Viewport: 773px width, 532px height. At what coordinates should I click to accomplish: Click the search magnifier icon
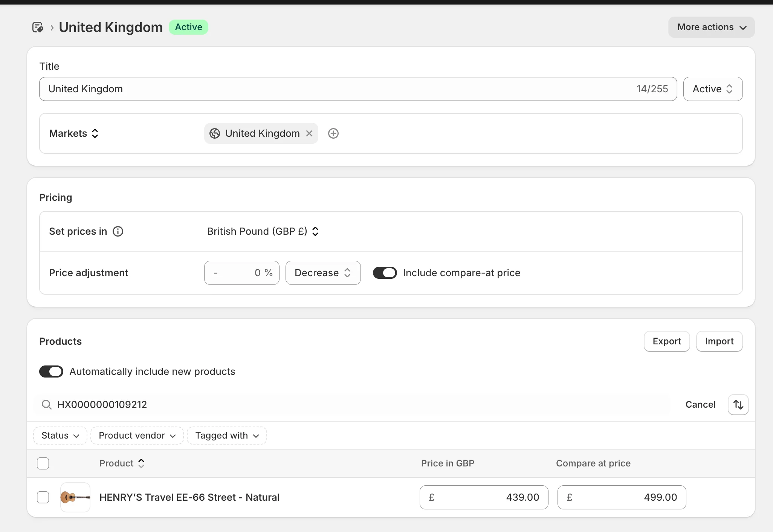(x=47, y=405)
